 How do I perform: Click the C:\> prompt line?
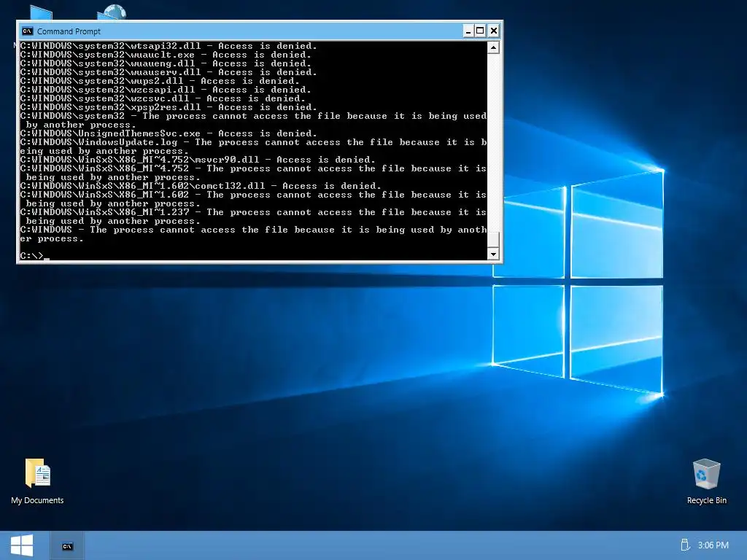pyautogui.click(x=34, y=256)
